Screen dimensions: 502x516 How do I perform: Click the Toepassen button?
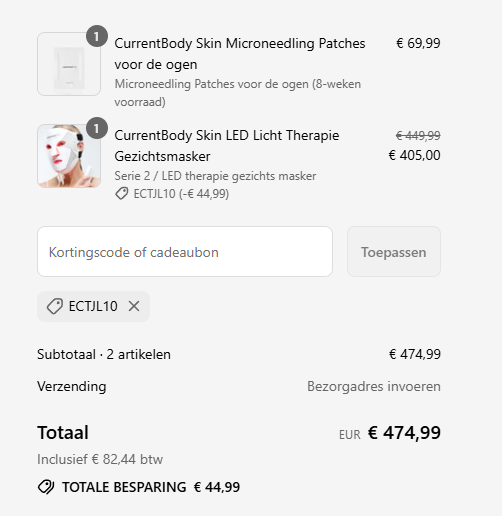(x=394, y=252)
